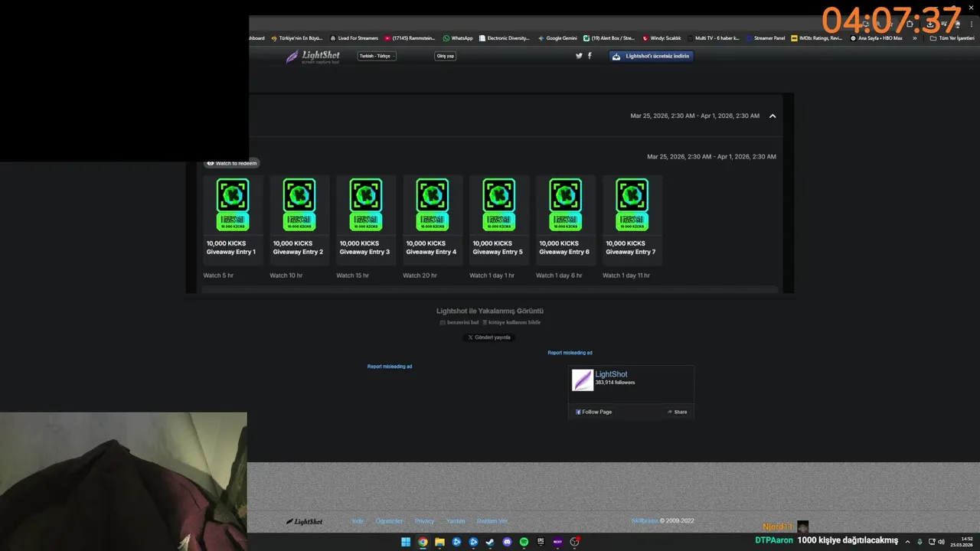Open LightShot's Twitter page icon
Viewport: 980px width, 551px height.
(x=579, y=56)
